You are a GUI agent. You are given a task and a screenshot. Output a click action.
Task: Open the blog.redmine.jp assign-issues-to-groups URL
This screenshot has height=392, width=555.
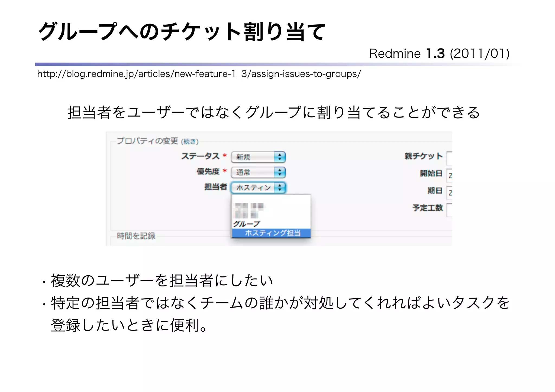pos(199,74)
